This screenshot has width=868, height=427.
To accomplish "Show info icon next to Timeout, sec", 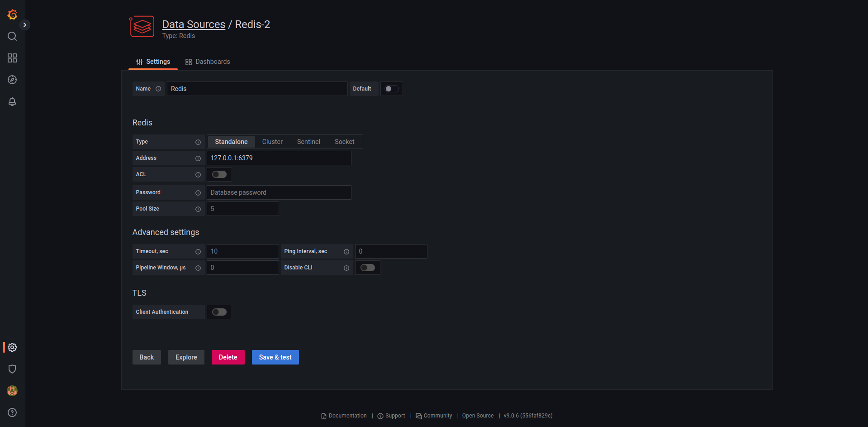I will (198, 252).
